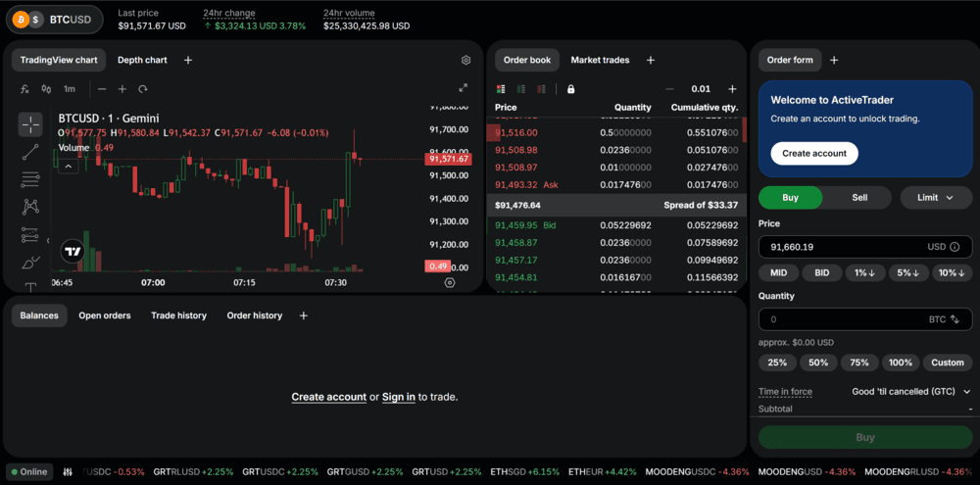
Task: Reset the chart view with the circular arrow
Action: (142, 89)
